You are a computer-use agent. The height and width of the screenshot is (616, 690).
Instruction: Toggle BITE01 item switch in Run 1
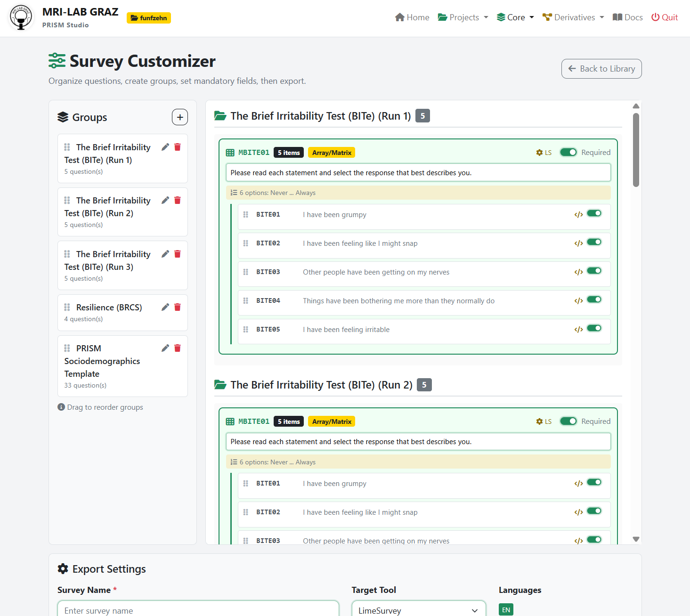pos(594,213)
